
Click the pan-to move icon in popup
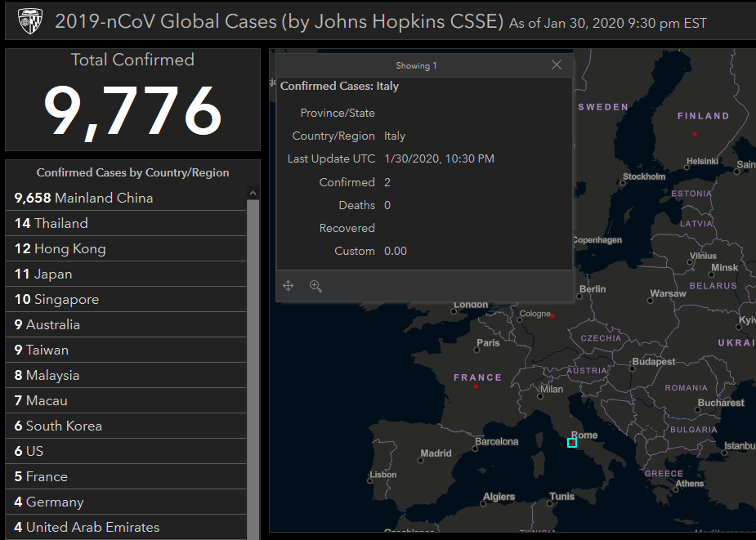point(289,285)
